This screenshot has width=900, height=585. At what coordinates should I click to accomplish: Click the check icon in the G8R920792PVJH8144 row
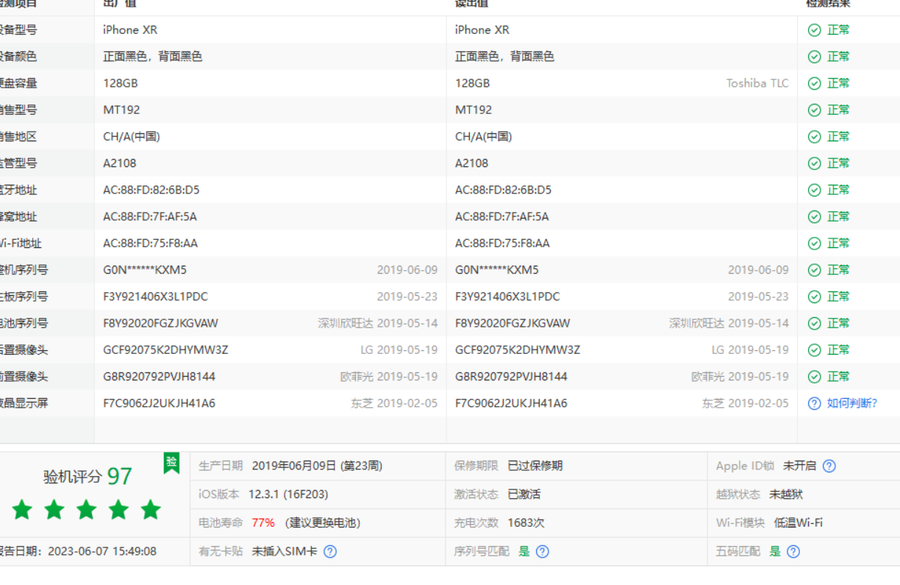point(814,377)
